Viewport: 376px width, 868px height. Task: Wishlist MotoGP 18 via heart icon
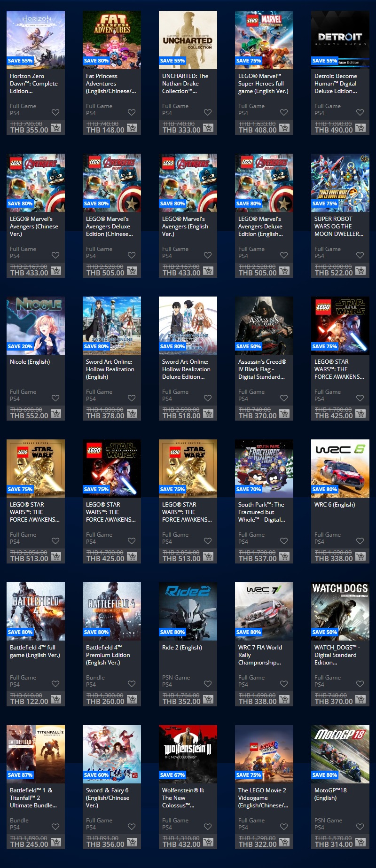[x=360, y=827]
